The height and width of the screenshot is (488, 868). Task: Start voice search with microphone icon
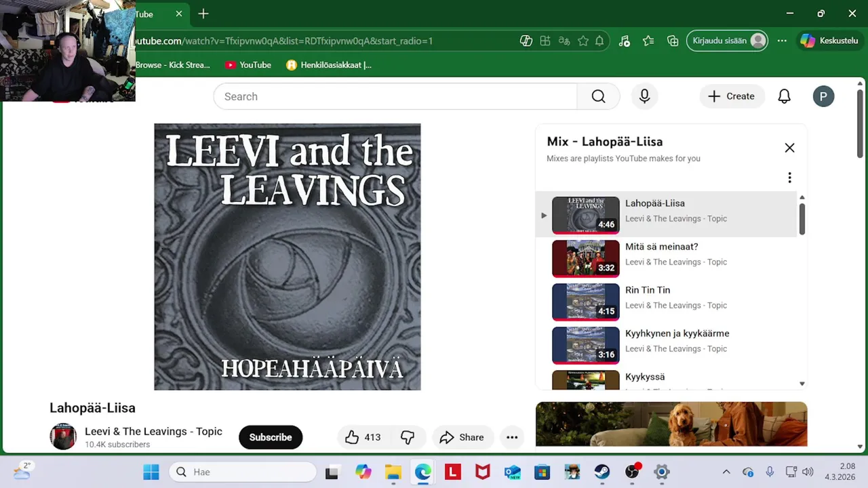(644, 96)
